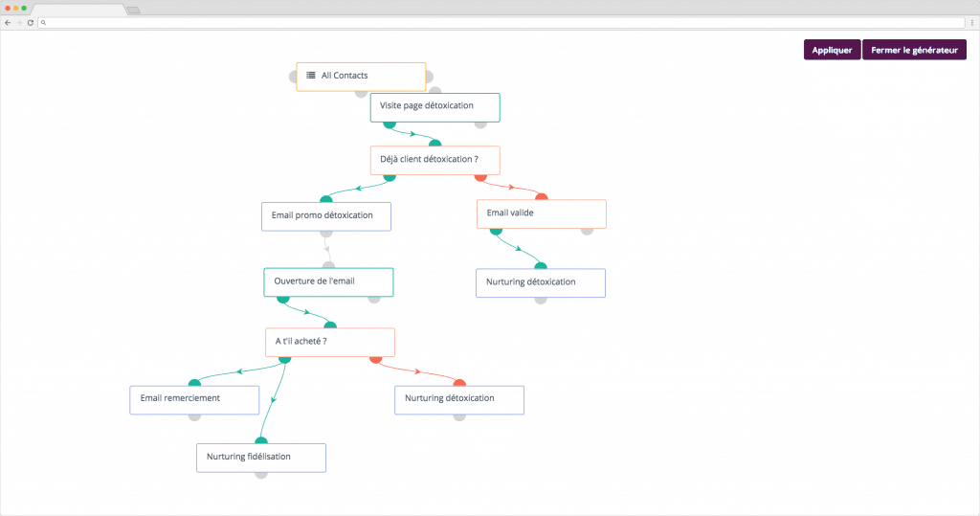Focus the browser address bar

click(x=501, y=23)
